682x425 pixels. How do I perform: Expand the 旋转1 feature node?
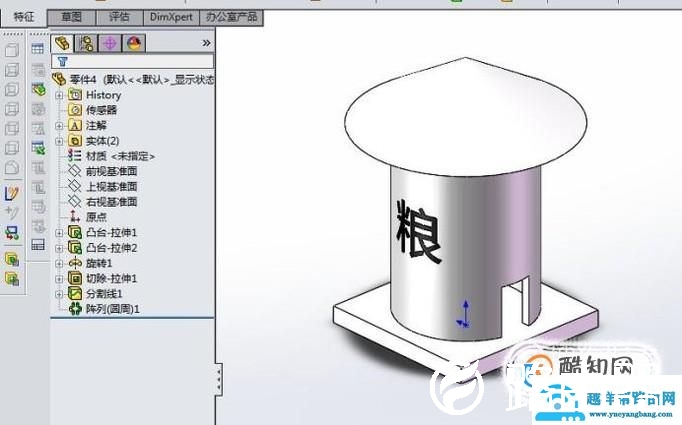(59, 263)
